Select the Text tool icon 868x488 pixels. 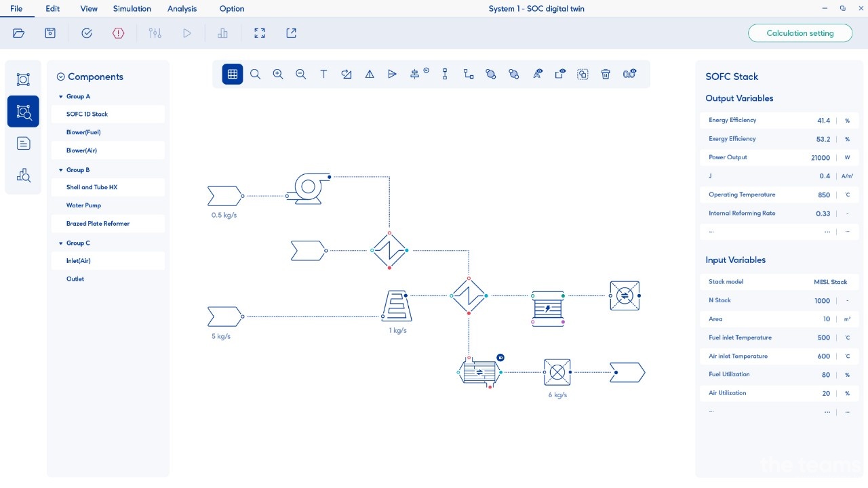[x=323, y=75]
